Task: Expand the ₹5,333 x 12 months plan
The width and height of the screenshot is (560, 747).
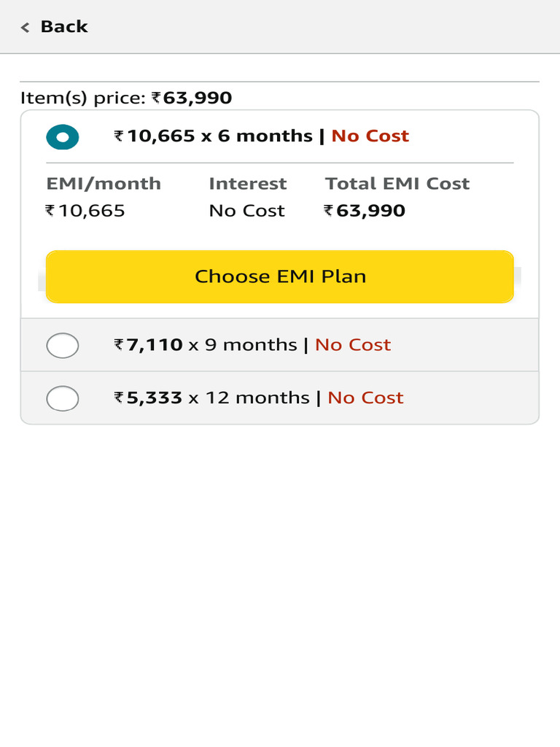Action: point(214,398)
